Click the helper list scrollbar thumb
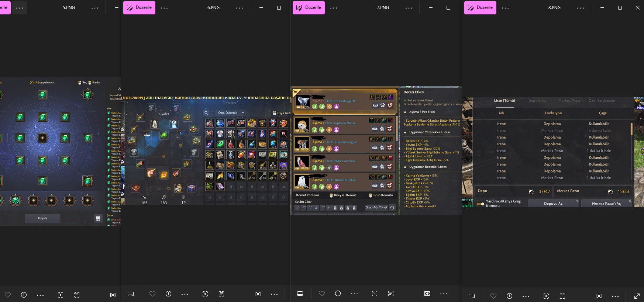Image resolution: width=644 pixels, height=302 pixels. [x=631, y=129]
